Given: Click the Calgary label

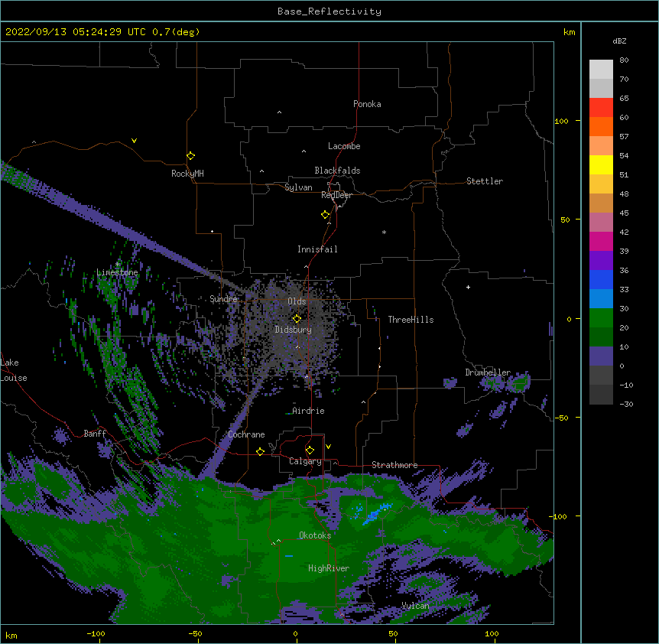Looking at the screenshot, I should (x=306, y=461).
